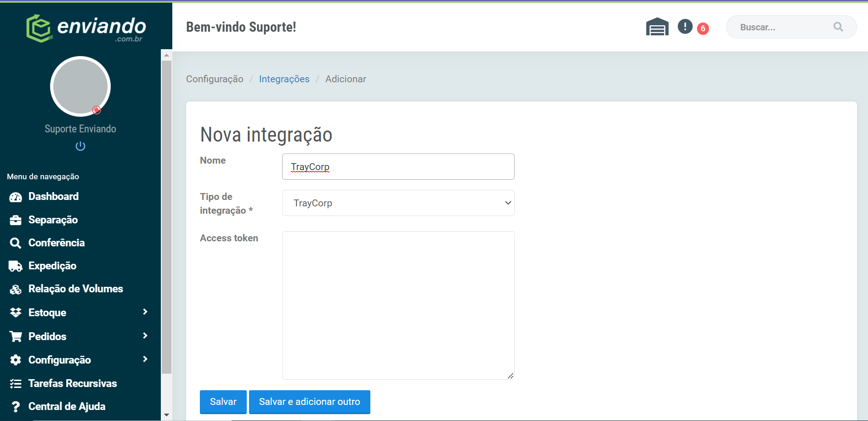Click the Suporte Enviando username text

[x=80, y=129]
